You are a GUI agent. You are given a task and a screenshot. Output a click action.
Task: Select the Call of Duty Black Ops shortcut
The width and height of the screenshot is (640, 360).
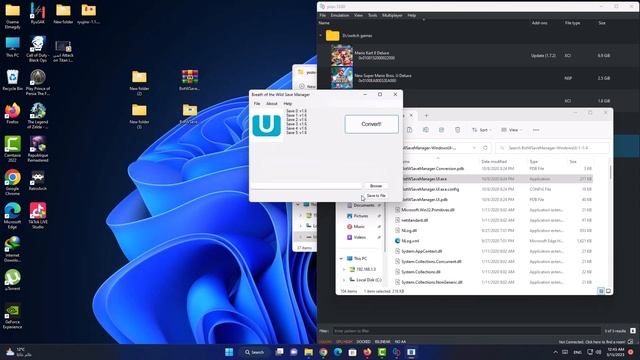tap(38, 49)
